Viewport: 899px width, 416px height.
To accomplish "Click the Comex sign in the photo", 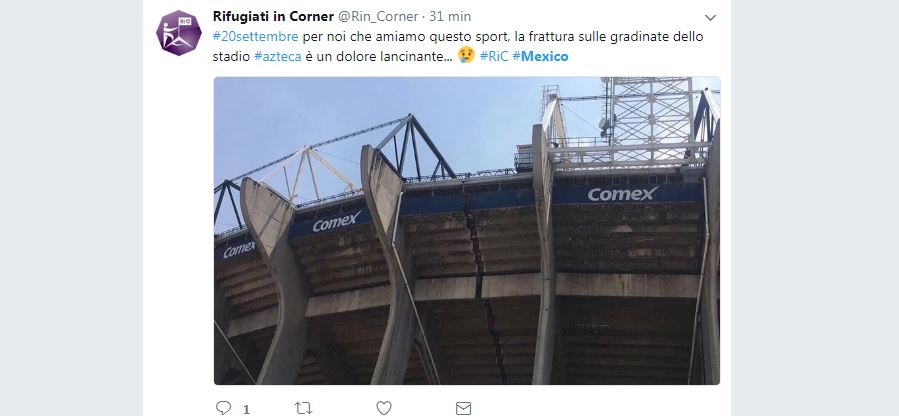I will pos(622,193).
